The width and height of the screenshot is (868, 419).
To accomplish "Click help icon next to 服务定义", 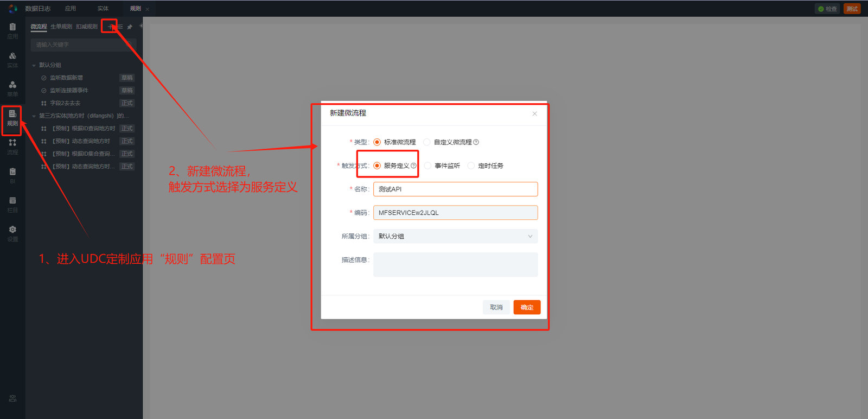I will (413, 166).
